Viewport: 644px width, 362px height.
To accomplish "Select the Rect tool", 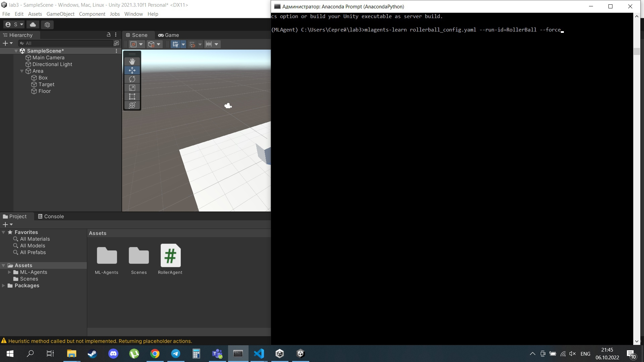I will click(132, 97).
